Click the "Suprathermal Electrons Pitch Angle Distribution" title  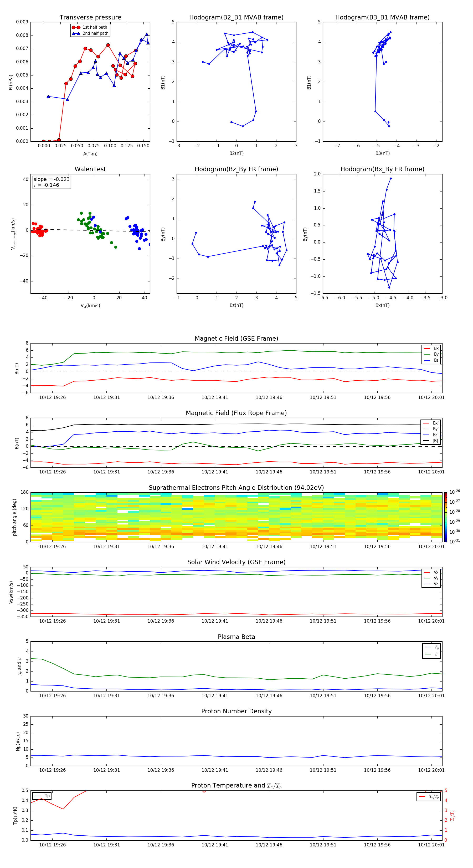pos(236,488)
